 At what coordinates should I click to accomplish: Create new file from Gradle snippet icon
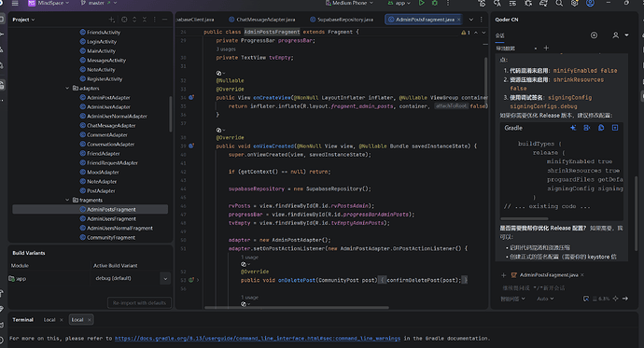click(x=615, y=128)
